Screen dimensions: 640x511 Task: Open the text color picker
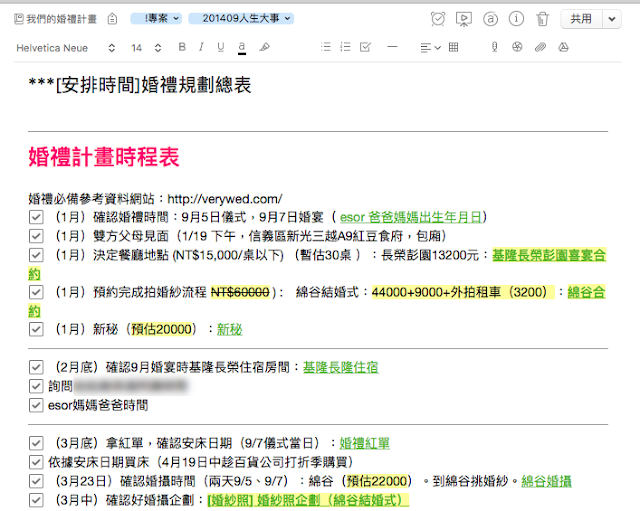tap(242, 48)
